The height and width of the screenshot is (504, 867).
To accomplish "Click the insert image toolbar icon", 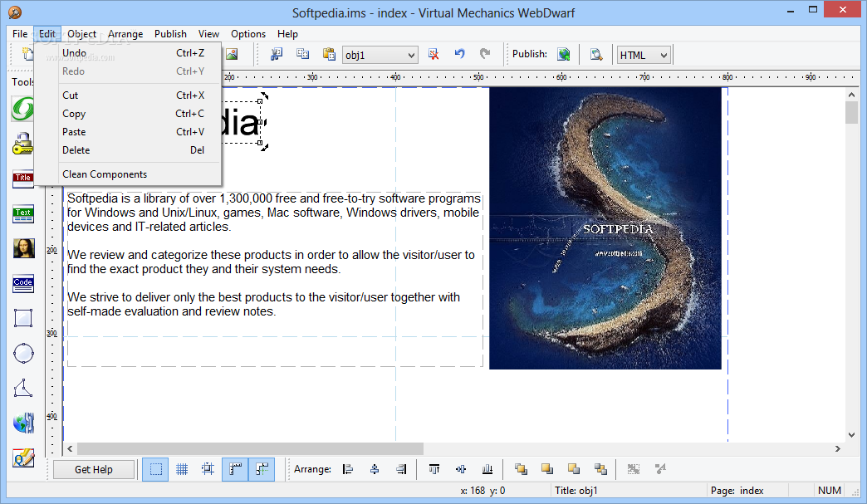I will [x=232, y=54].
